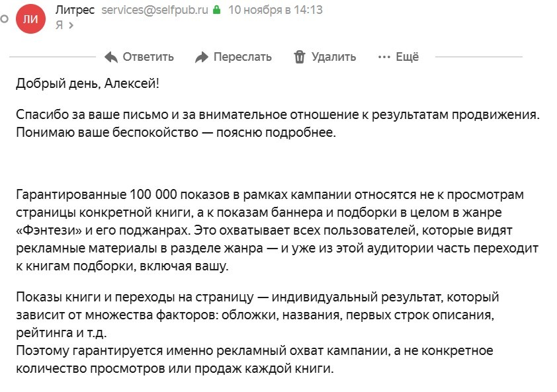Click the red ЛИ sender avatar

pyautogui.click(x=30, y=18)
